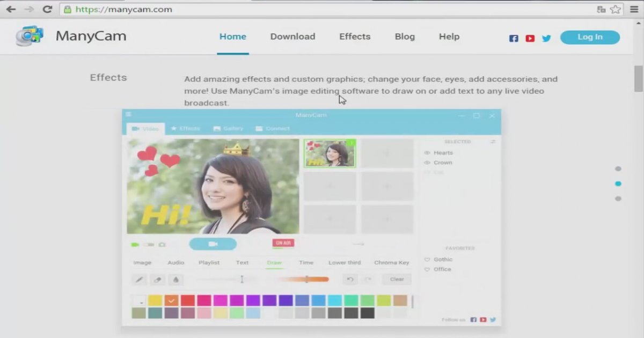
Task: Select the pencil drawing tool
Action: (139, 279)
